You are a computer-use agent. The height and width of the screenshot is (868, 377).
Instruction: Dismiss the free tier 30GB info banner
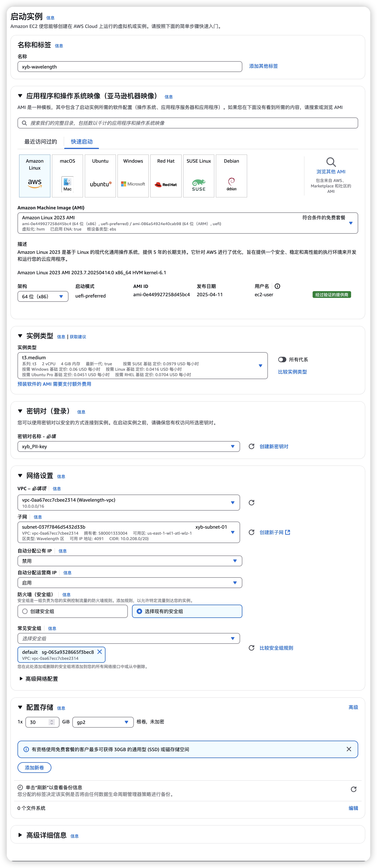(x=349, y=749)
